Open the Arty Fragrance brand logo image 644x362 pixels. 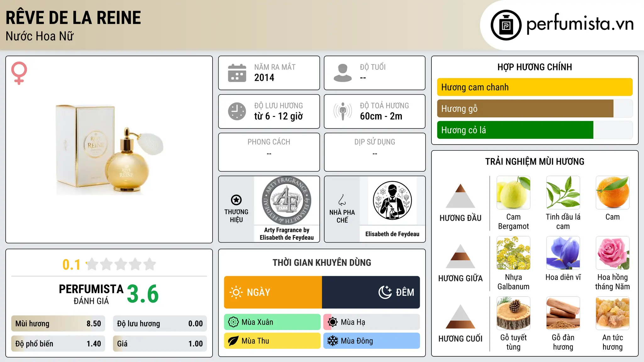[287, 200]
